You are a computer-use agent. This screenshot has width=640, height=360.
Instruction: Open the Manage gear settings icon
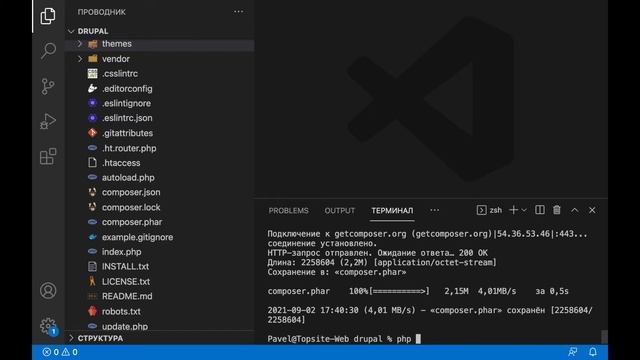point(48,326)
